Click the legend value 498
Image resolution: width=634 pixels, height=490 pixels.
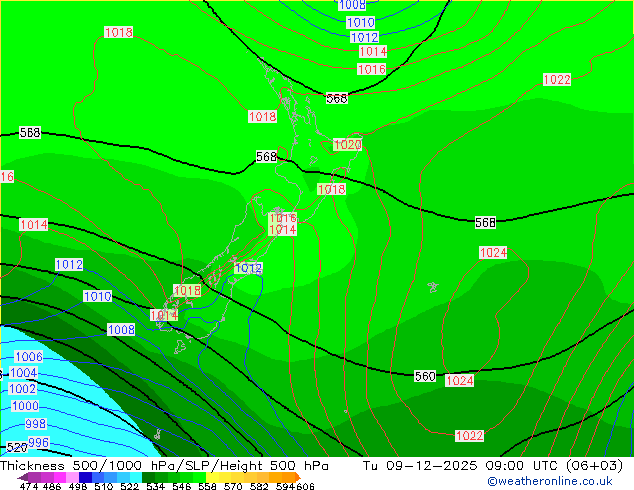point(78,486)
